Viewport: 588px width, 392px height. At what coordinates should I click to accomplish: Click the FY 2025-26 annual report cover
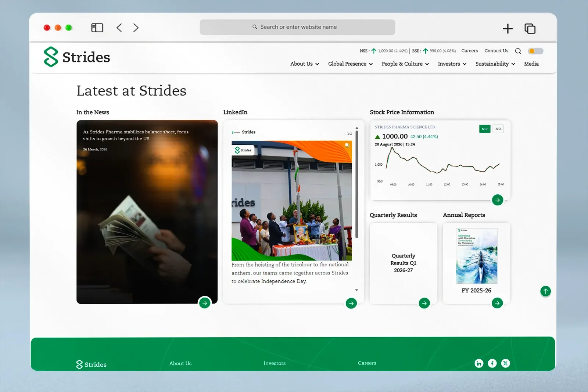[477, 256]
